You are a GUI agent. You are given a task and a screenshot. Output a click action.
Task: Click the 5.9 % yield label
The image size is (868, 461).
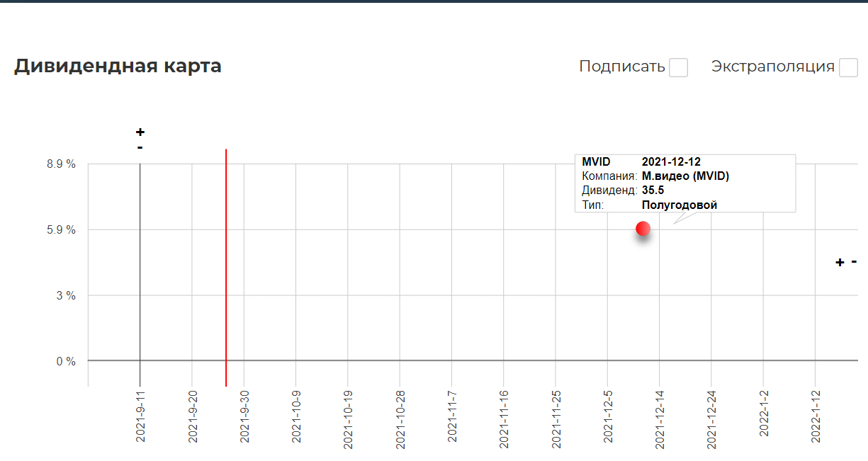61,230
